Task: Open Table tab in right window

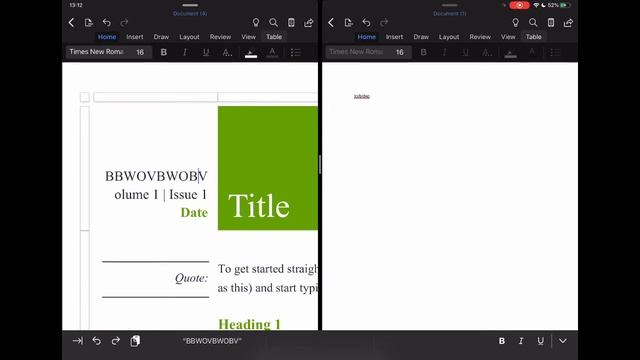Action: point(533,37)
